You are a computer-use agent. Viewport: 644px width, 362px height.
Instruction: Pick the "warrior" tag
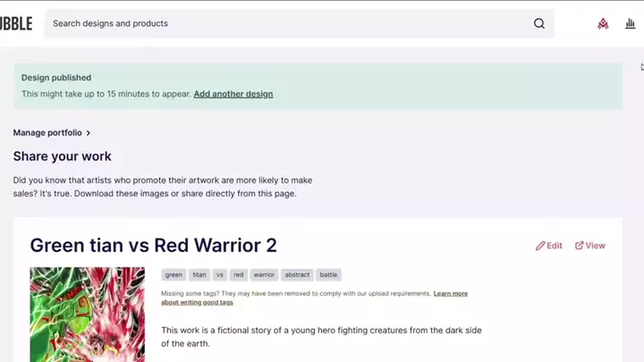pos(263,275)
